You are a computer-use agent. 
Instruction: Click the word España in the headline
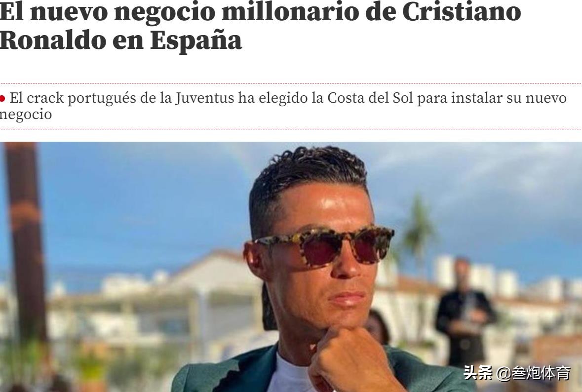pos(196,40)
